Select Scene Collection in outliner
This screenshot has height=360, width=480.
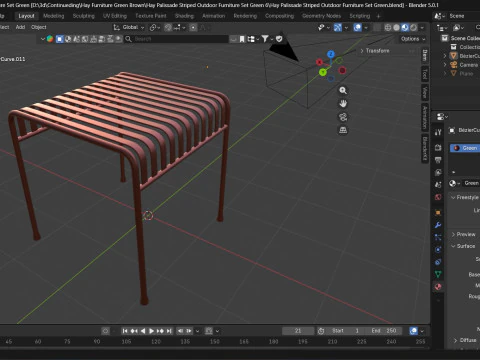(x=465, y=38)
